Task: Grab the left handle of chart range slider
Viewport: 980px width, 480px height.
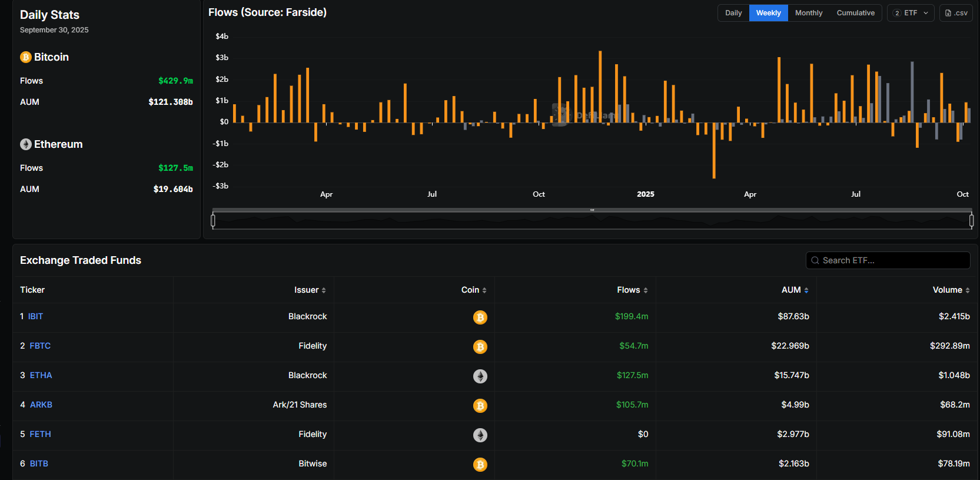Action: (213, 221)
